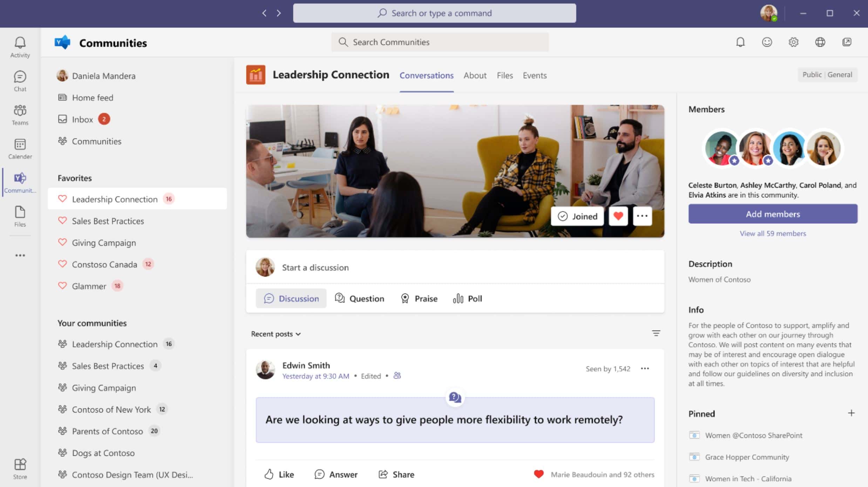Click the Communities icon in sidebar
The image size is (868, 487).
[20, 183]
